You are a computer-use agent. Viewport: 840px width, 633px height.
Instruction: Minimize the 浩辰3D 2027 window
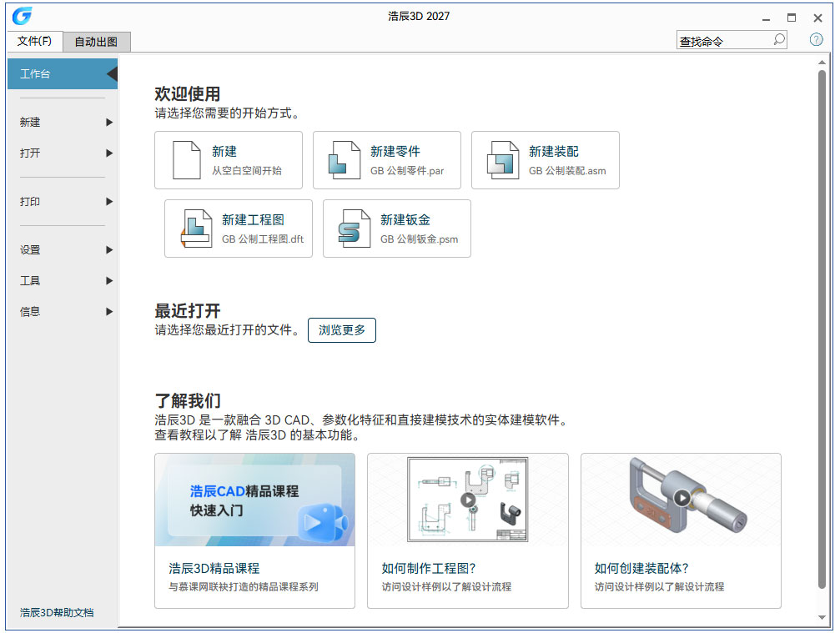[x=766, y=18]
